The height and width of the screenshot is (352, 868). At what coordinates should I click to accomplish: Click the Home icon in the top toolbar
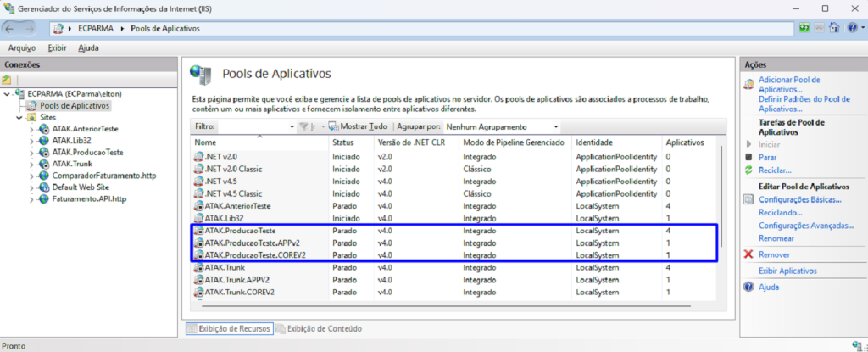coord(834,28)
